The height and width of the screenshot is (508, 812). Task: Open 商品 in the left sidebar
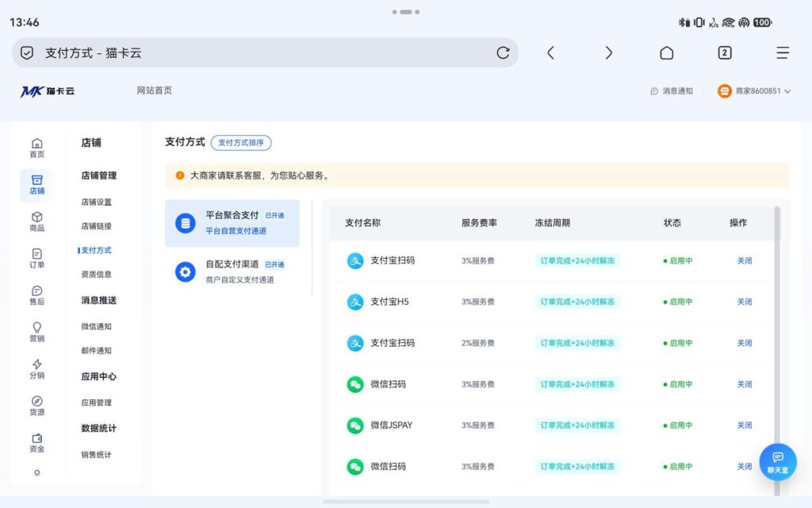tap(36, 222)
